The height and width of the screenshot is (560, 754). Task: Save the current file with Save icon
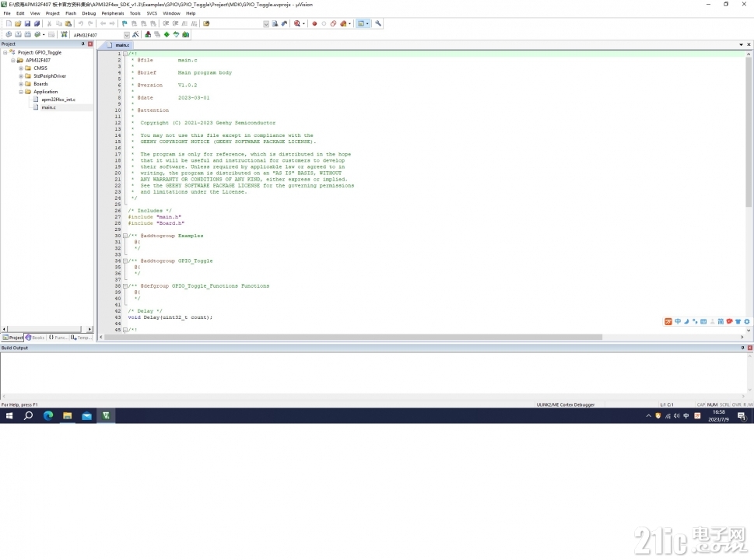(x=27, y=23)
